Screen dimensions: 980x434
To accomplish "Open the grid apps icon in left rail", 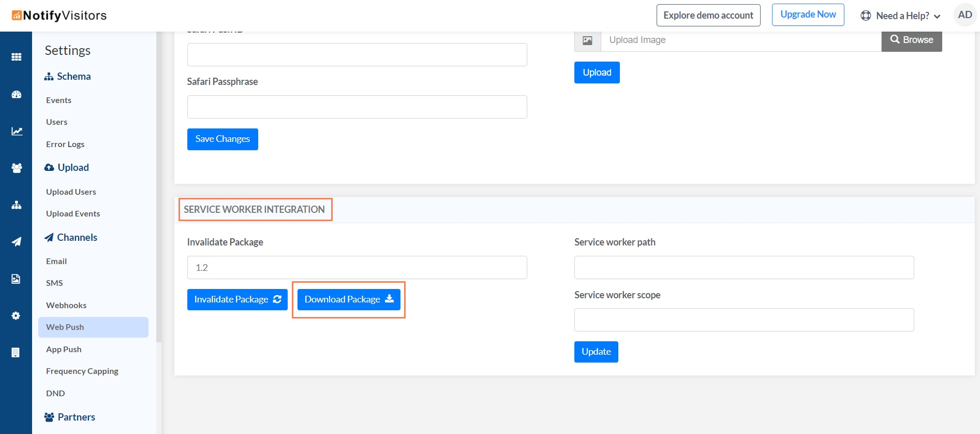I will pos(17,57).
